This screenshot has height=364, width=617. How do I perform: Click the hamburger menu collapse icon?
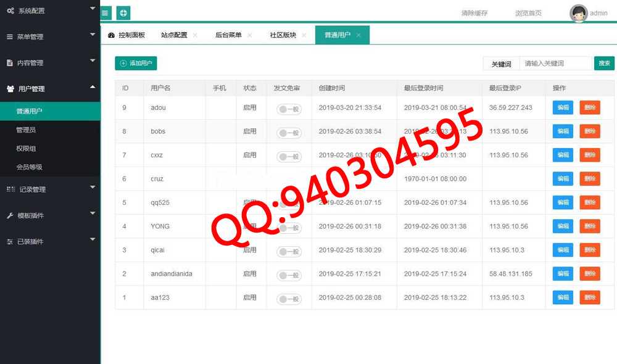tap(106, 12)
